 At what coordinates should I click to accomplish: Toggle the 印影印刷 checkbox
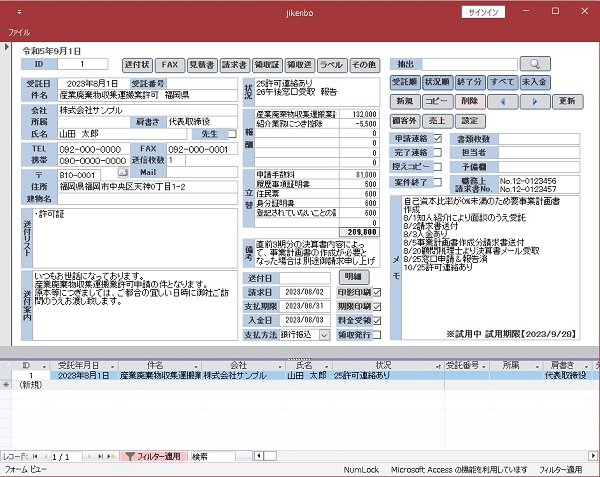(377, 292)
